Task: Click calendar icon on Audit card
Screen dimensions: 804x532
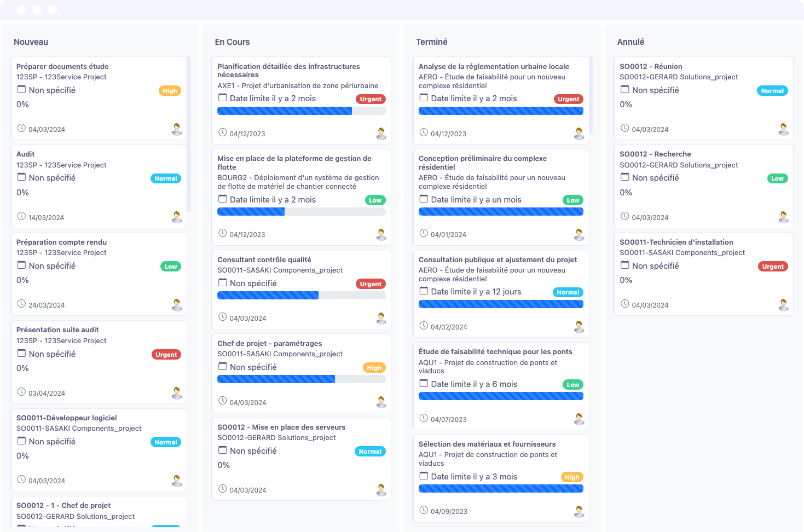Action: 21,177
